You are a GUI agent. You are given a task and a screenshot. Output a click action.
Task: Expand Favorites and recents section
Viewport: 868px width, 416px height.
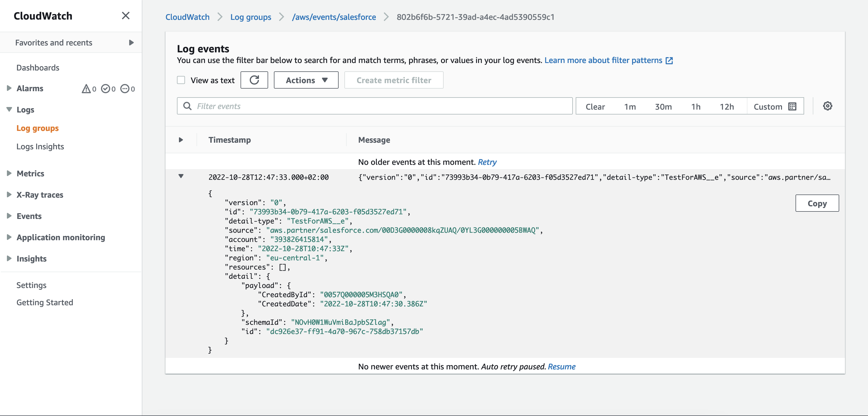point(131,43)
